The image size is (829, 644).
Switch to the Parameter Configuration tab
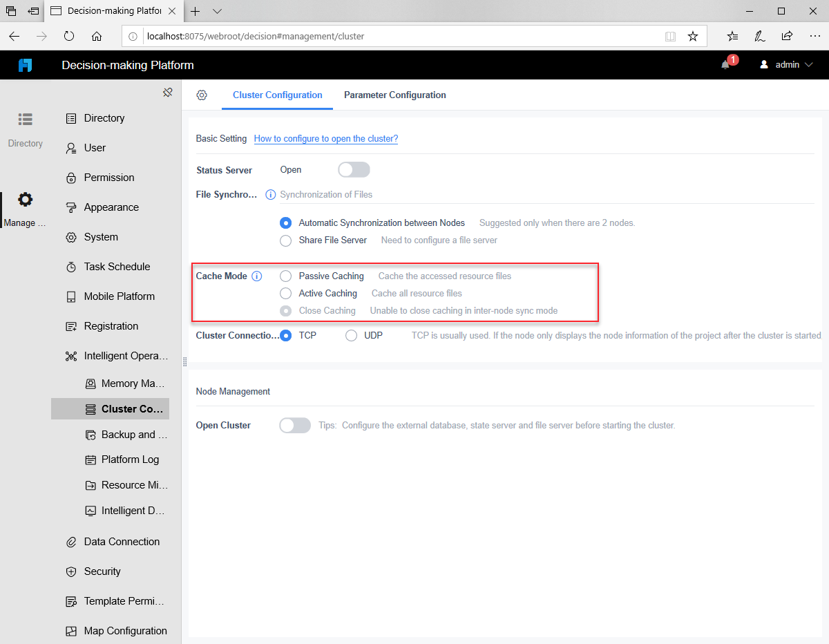[x=395, y=95]
